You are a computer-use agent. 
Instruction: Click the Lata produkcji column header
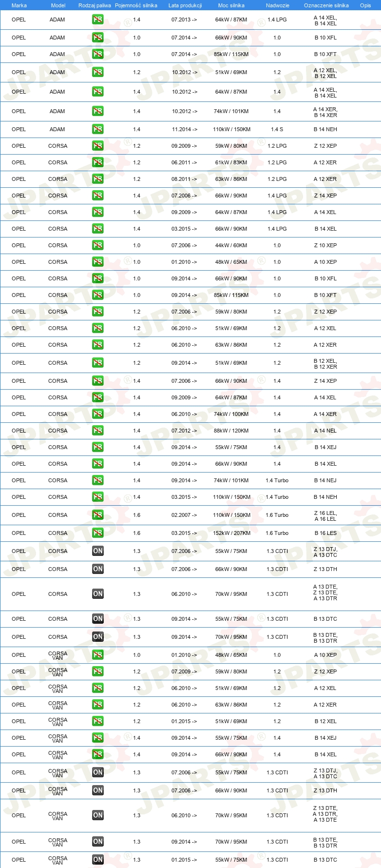point(185,5)
